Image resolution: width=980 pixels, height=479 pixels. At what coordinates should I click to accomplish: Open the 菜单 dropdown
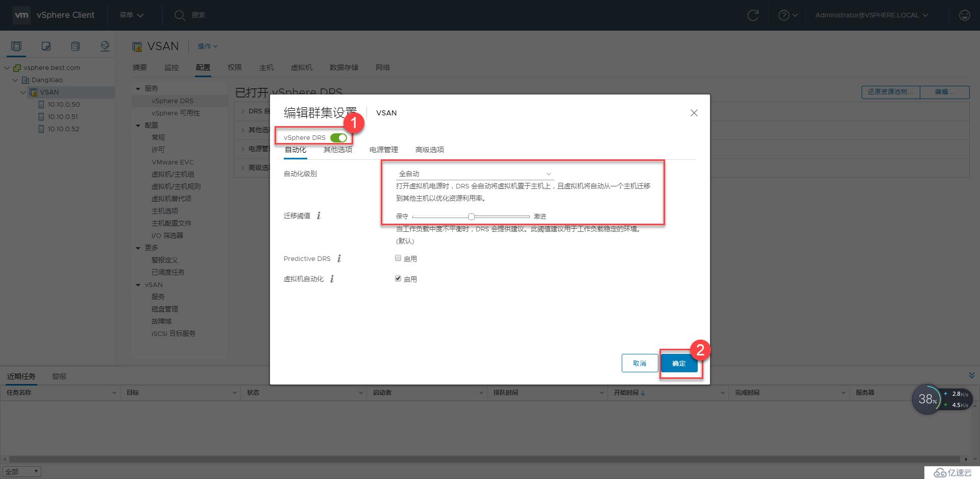point(131,15)
